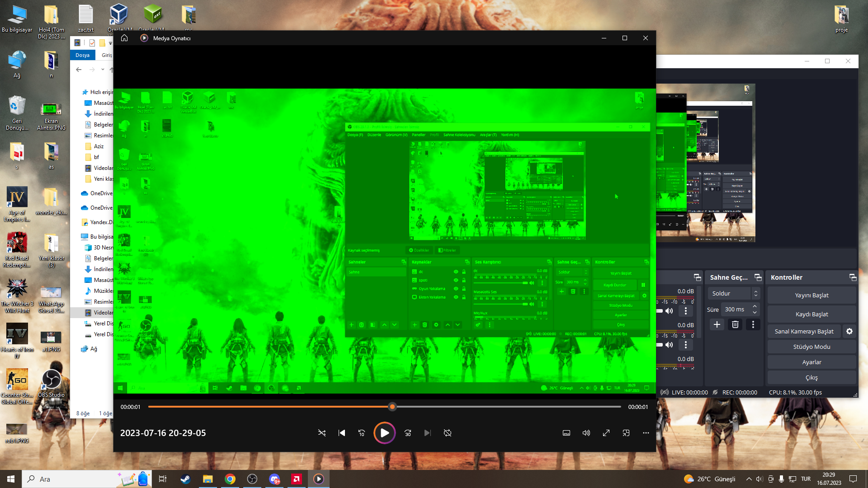This screenshot has height=488, width=868.
Task: Open the Dosya tab in File Explorer
Action: (82, 55)
